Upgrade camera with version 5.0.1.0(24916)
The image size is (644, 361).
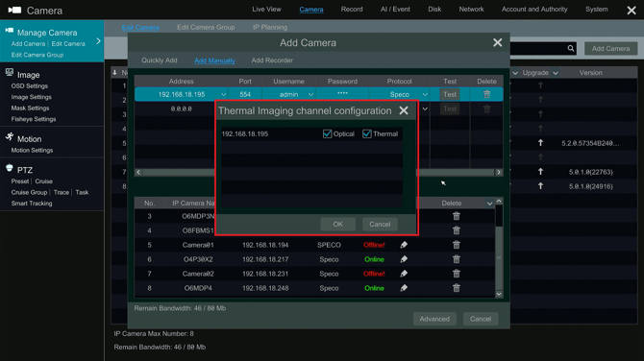[540, 186]
